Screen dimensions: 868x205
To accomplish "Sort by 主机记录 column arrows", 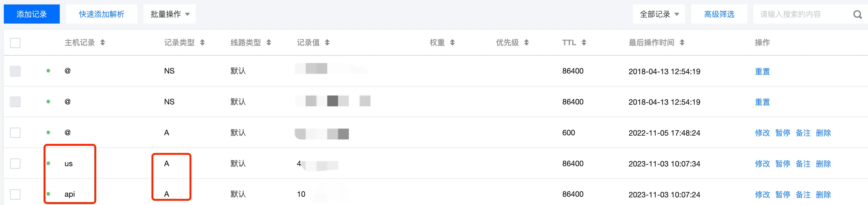I will coord(103,43).
